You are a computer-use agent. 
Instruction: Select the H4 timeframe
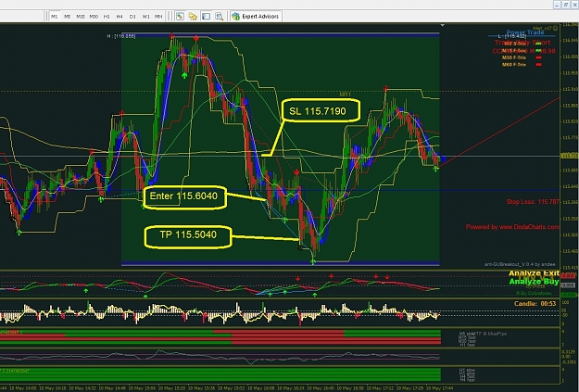120,17
